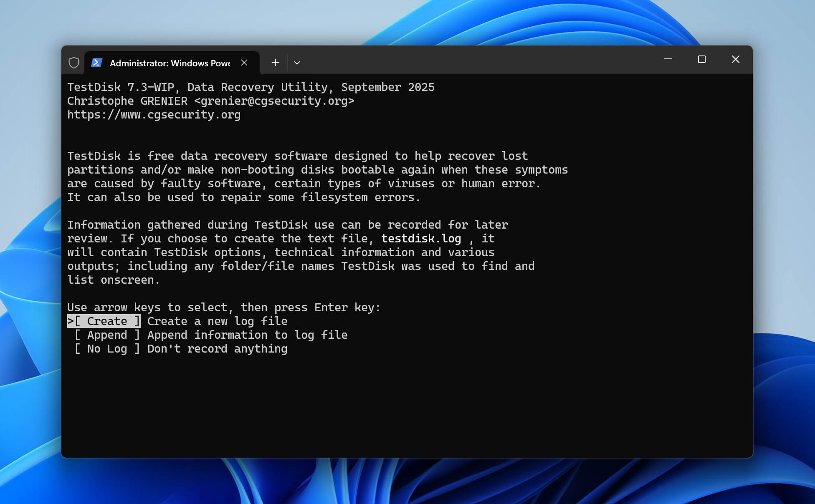Click 'Use arrow keys to select' prompt line

224,307
